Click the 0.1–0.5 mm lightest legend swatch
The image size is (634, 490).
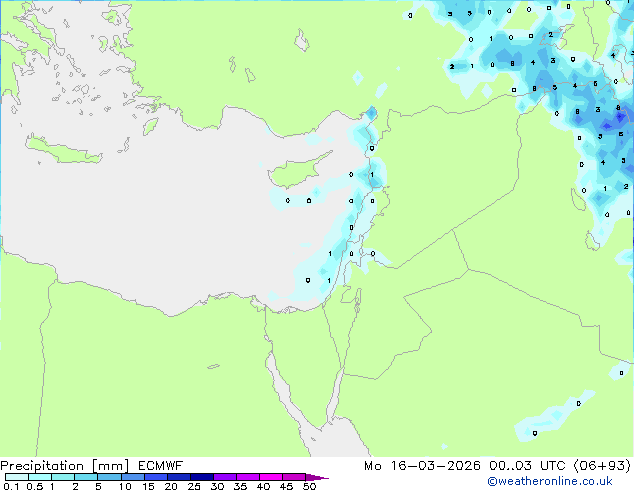click(x=17, y=477)
